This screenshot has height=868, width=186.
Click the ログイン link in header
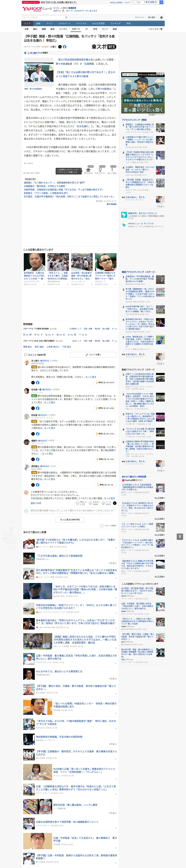pyautogui.click(x=57, y=11)
